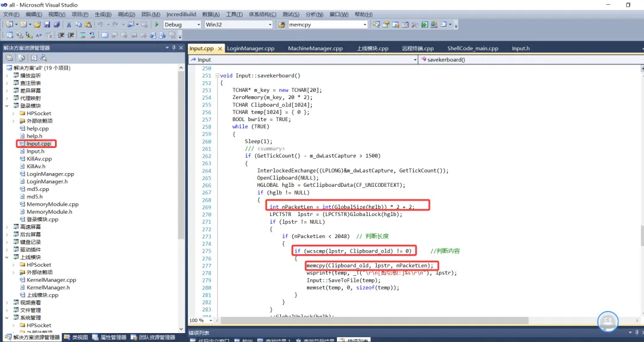
Task: Click the Properties Window toolbar icon
Action: [386, 24]
